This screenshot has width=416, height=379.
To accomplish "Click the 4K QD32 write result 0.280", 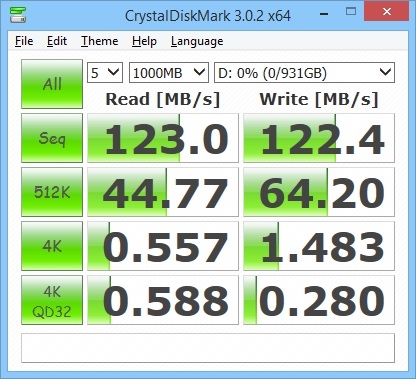I will [319, 300].
